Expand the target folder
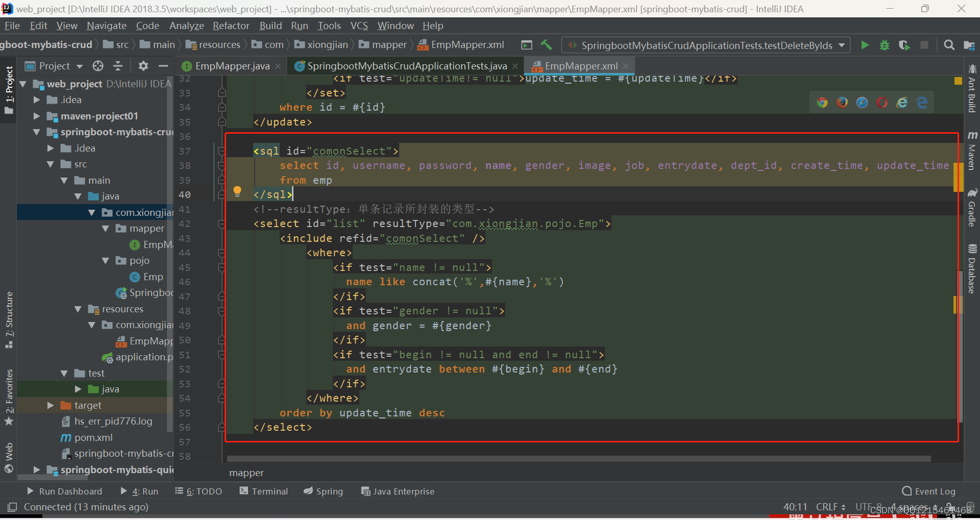The height and width of the screenshot is (520, 980). tap(51, 405)
